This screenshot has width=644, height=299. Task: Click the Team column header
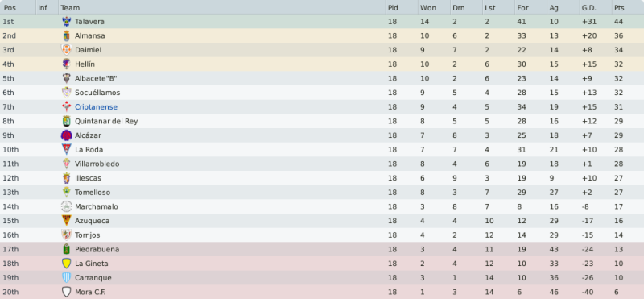click(222, 7)
